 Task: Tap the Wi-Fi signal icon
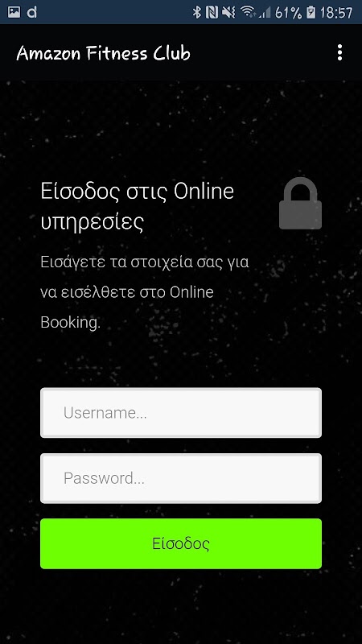pyautogui.click(x=248, y=12)
